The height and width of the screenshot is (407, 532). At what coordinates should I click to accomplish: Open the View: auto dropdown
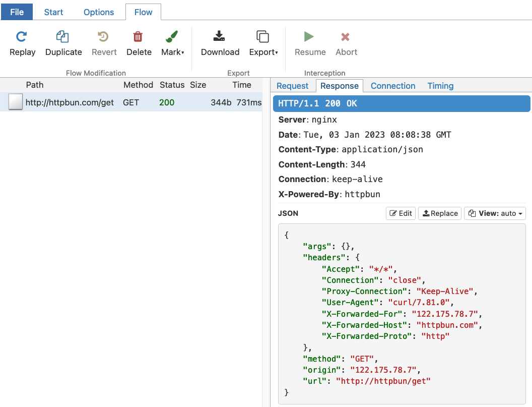point(495,213)
